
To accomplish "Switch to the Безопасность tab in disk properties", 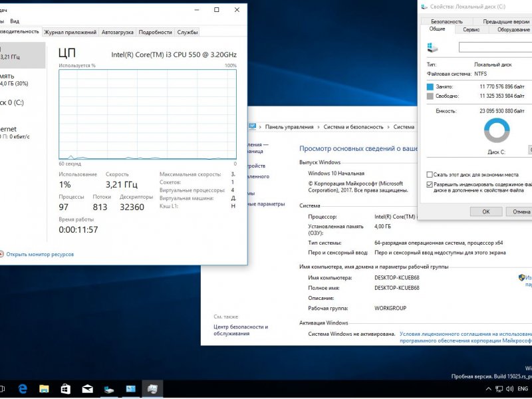I will (x=446, y=21).
